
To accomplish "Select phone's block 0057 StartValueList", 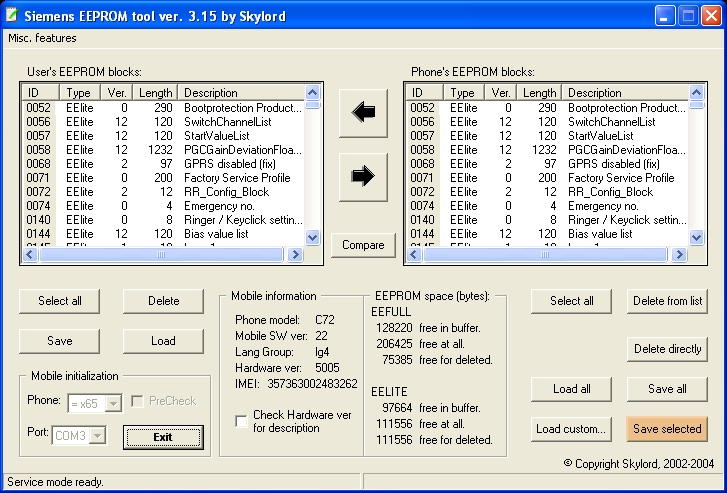I will 547,136.
